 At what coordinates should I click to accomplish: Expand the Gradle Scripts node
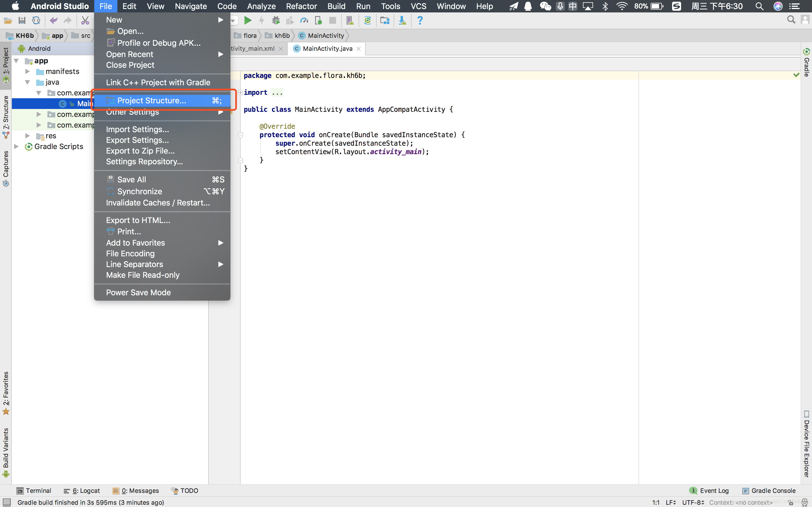pos(16,147)
